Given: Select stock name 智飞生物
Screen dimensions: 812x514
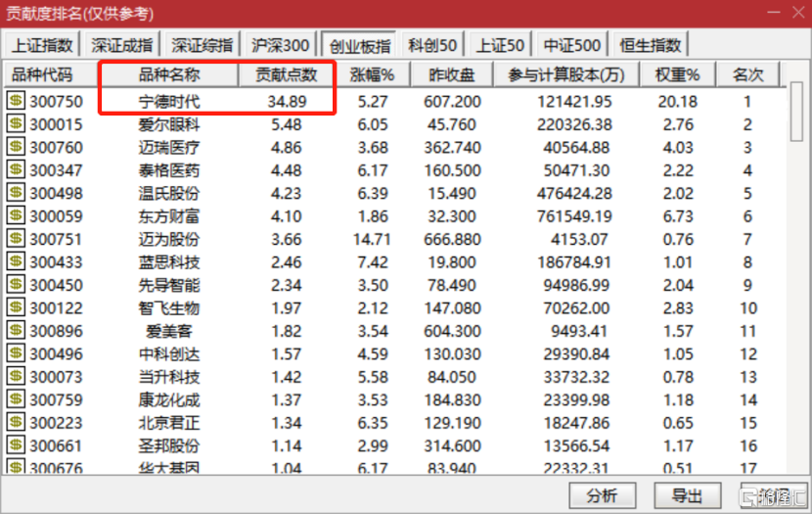Looking at the screenshot, I should (169, 308).
